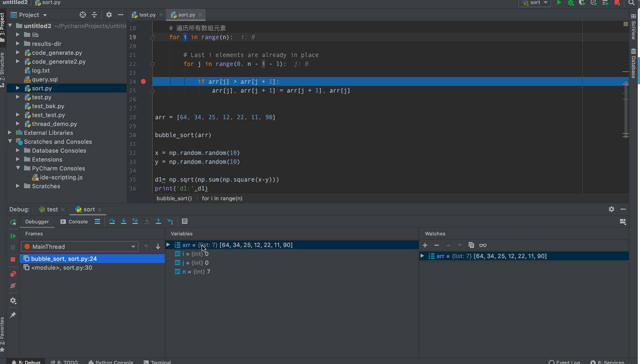
Task: Click Rerun 'sort' debug icon
Action: click(13, 222)
